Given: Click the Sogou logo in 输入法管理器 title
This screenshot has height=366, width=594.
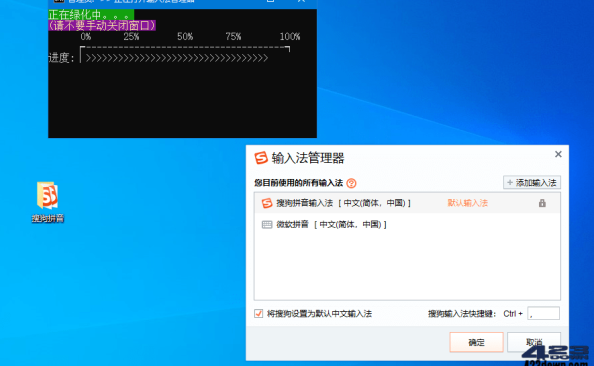Looking at the screenshot, I should point(261,158).
